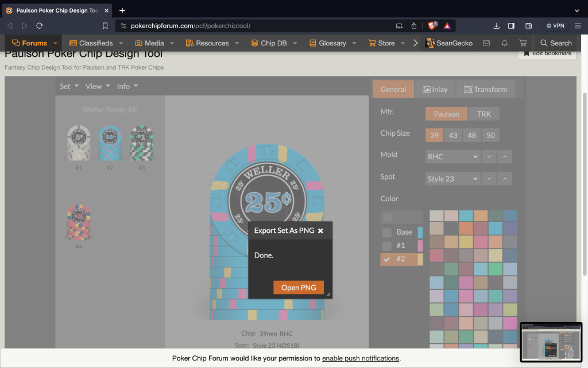This screenshot has width=588, height=368.
Task: Click the Brave Rewards triangle icon
Action: (447, 25)
